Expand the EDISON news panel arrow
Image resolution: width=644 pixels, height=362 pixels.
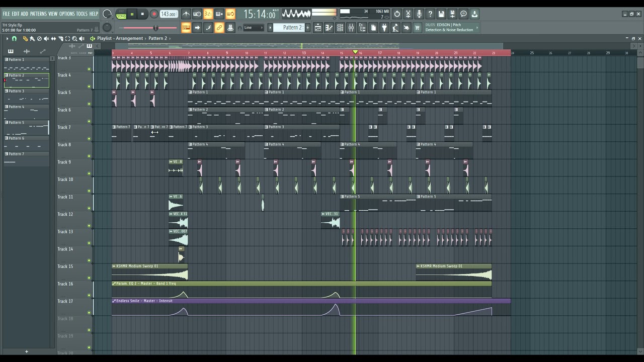pos(477,28)
